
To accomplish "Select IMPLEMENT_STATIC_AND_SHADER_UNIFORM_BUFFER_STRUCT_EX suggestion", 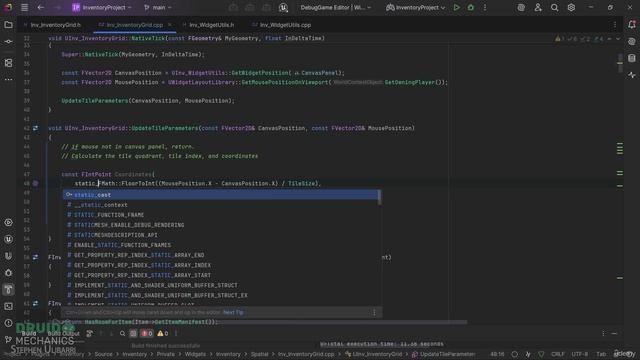I will click(x=220, y=295).
